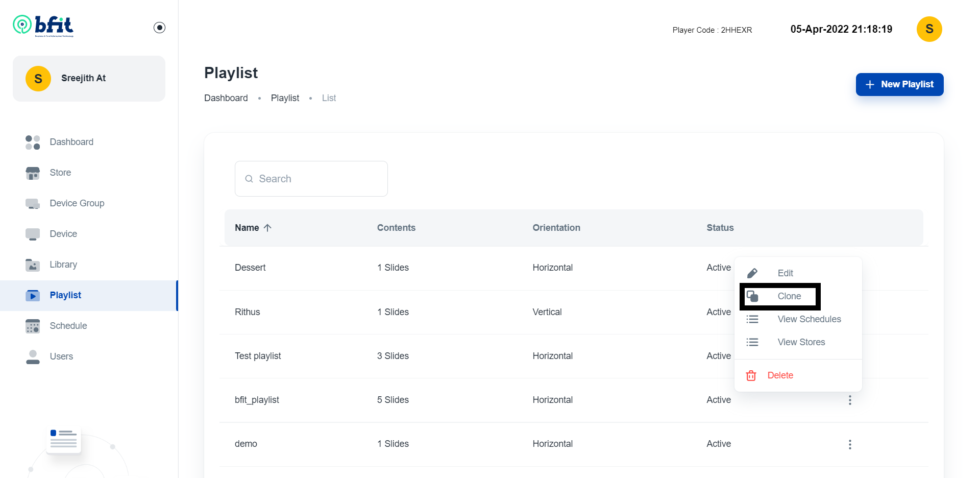Click the demo playlist name
This screenshot has width=980, height=478.
(x=246, y=444)
